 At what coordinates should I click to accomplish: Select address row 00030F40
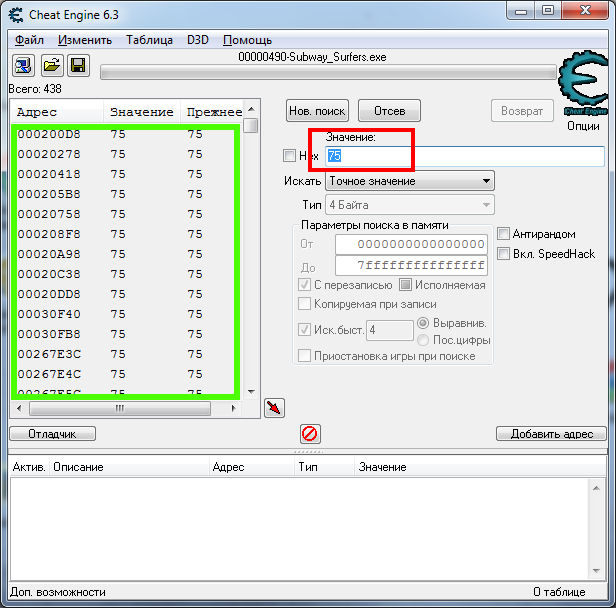(126, 314)
